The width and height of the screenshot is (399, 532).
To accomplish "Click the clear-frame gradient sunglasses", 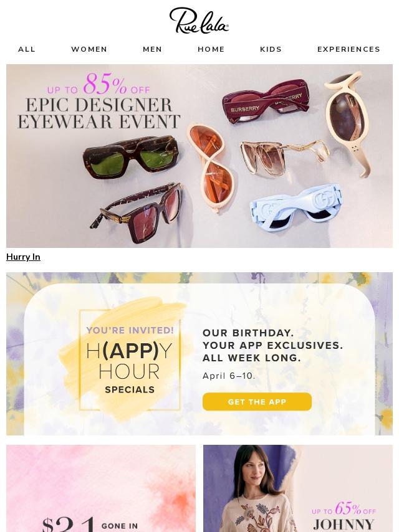I will coord(284,157).
